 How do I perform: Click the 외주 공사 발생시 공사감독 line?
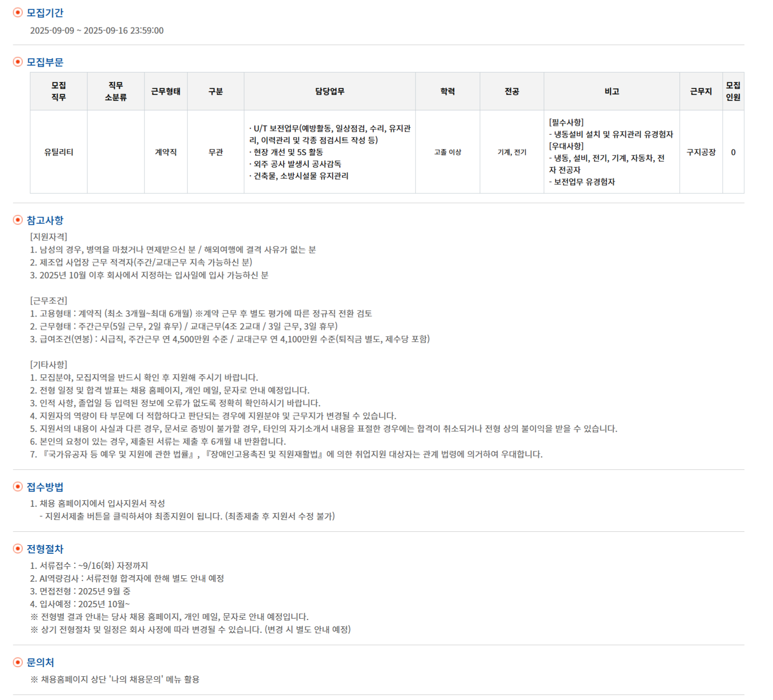[295, 164]
